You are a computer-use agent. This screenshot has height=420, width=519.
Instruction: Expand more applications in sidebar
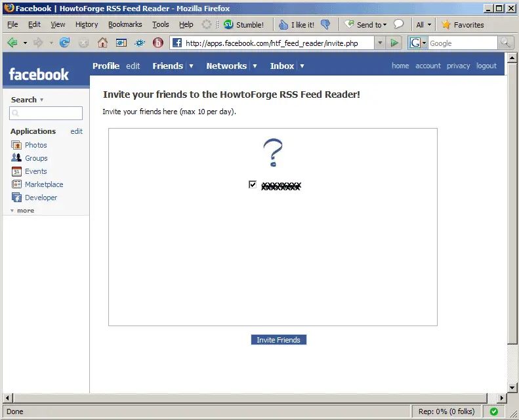point(22,211)
